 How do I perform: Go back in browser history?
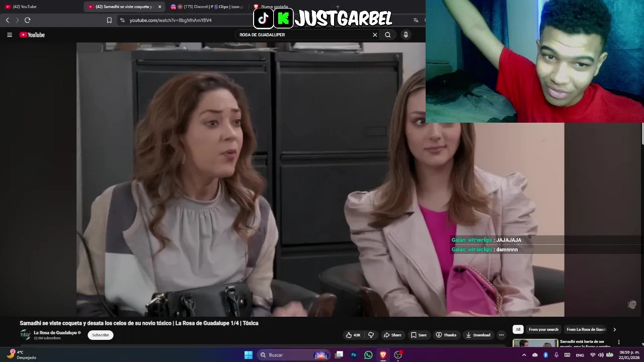(x=8, y=20)
